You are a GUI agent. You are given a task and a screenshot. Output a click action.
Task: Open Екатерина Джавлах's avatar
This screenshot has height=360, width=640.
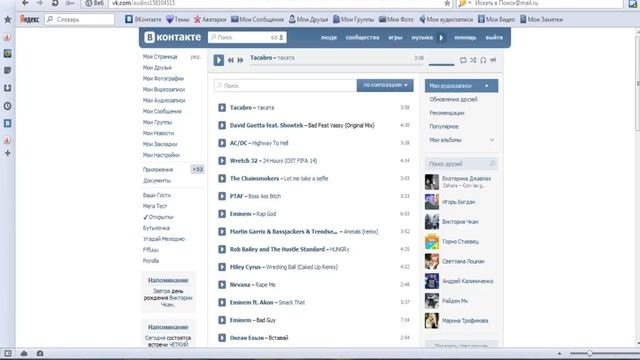432,182
